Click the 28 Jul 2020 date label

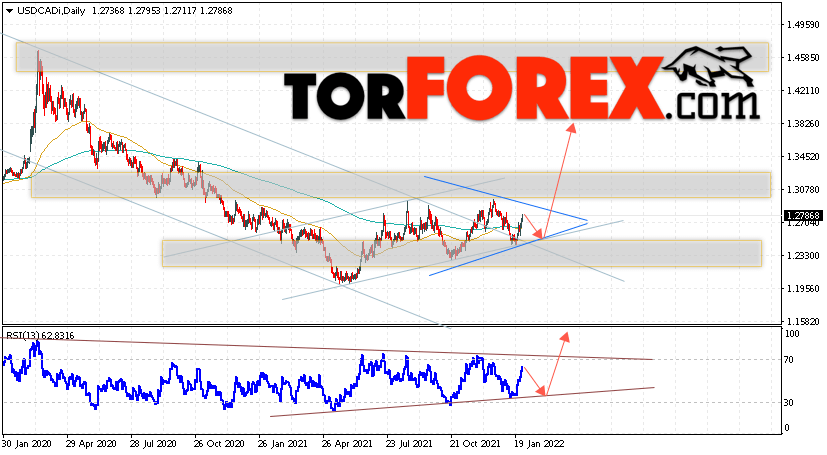153,444
